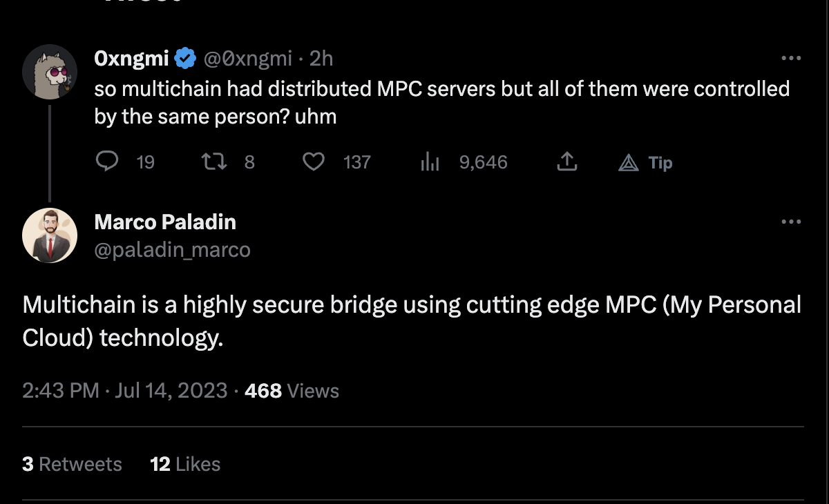The height and width of the screenshot is (504, 829).
Task: View the 12 Likes list
Action: tap(185, 464)
